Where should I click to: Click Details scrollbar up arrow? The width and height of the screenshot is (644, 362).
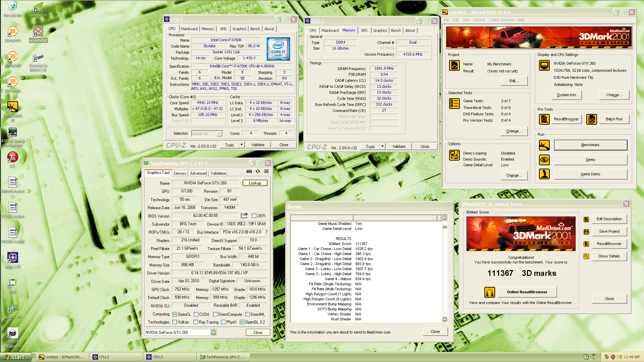tap(444, 218)
